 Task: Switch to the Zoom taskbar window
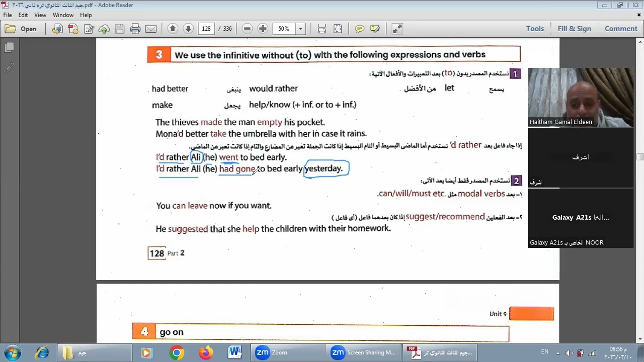tap(288, 352)
